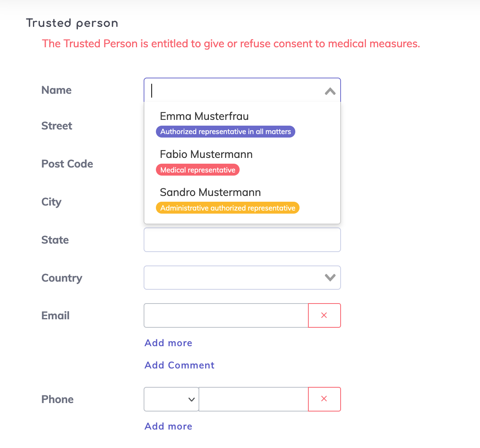Image resolution: width=480 pixels, height=448 pixels.
Task: Delete the Phone entry with X
Action: [x=324, y=399]
